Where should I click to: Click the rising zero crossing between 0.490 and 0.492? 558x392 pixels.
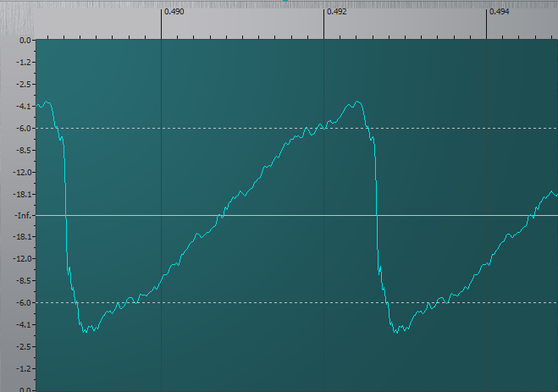(x=219, y=216)
